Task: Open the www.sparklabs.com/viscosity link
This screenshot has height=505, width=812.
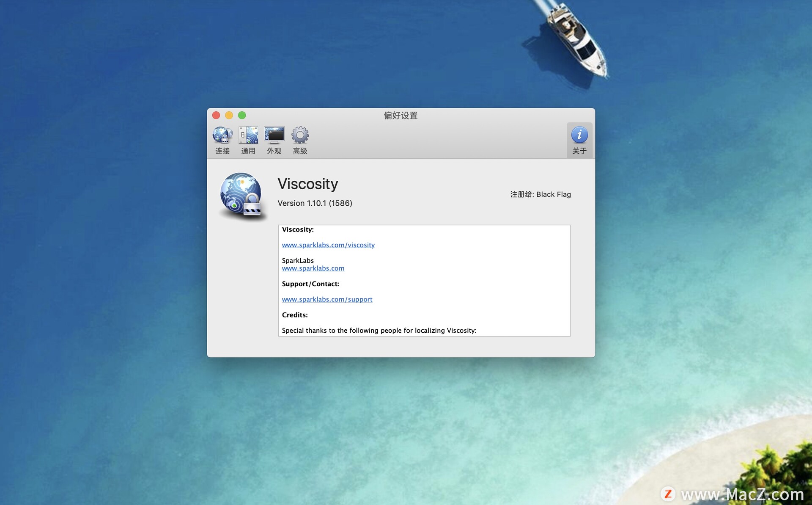Action: point(328,245)
